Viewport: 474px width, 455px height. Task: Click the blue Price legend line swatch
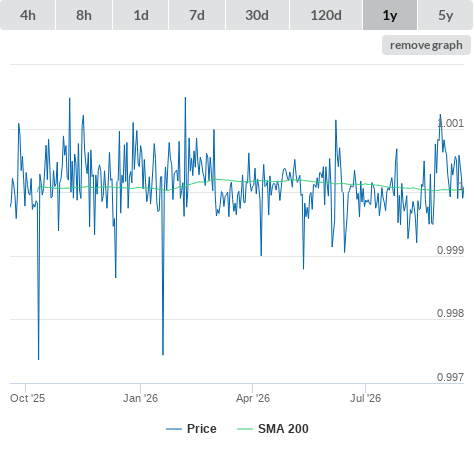point(174,429)
